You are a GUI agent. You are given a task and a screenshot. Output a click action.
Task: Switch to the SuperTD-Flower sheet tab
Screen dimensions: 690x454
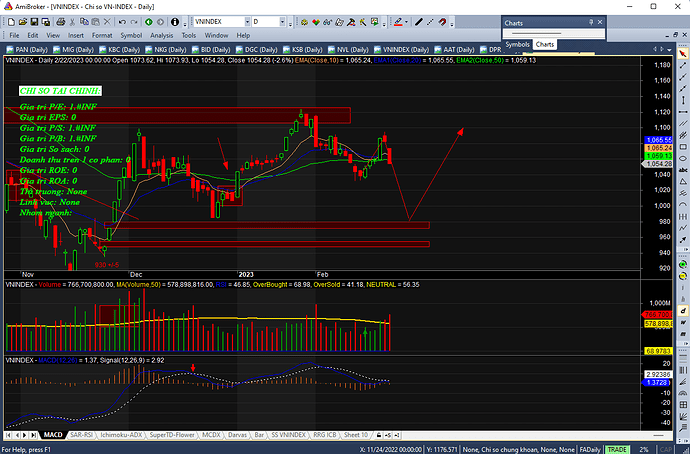[x=172, y=435]
